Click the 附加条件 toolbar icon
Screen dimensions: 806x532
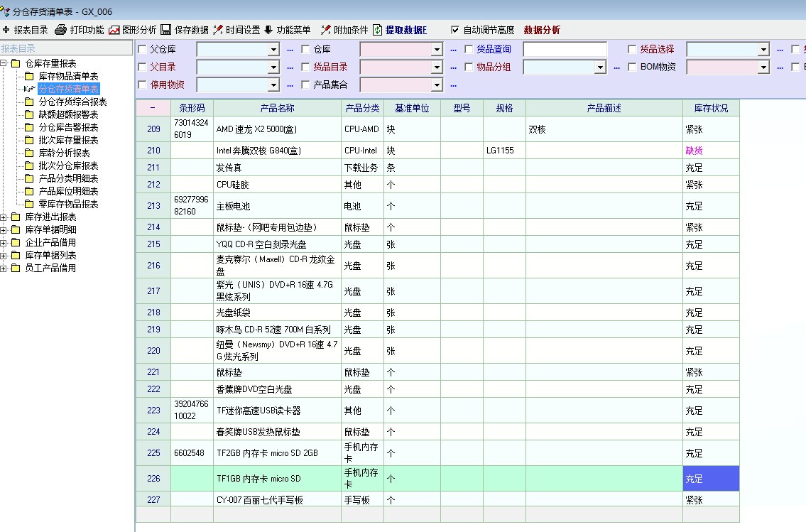pos(325,30)
